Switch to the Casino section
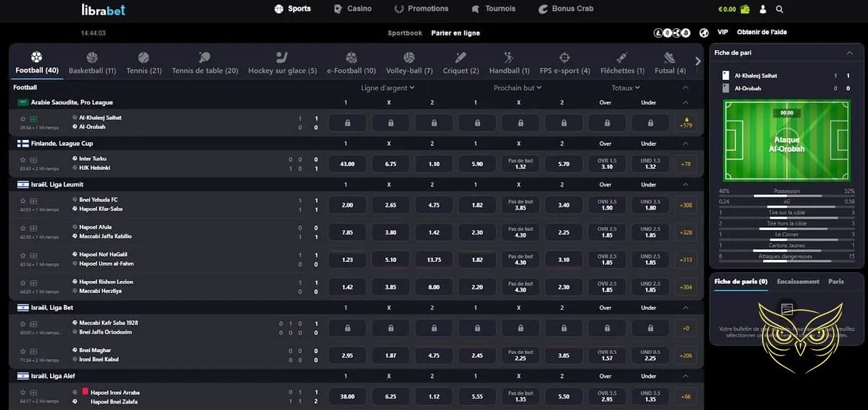868x410 pixels. tap(352, 9)
